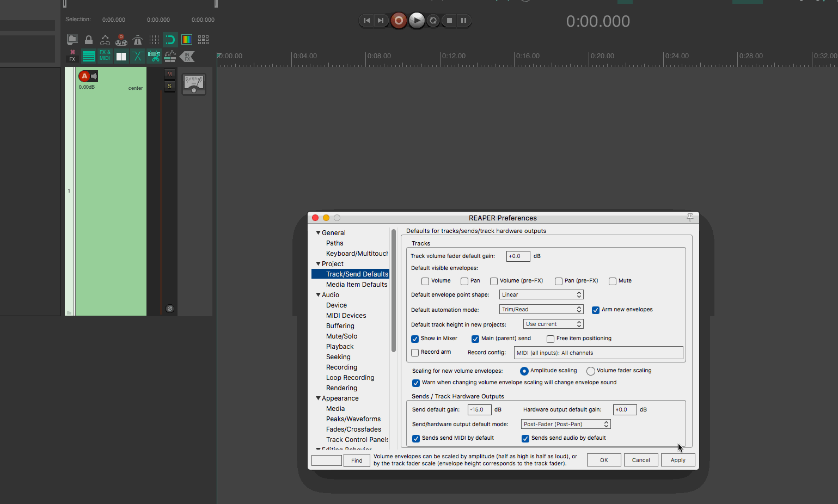
Task: Collapse the Audio tree section
Action: (x=319, y=295)
